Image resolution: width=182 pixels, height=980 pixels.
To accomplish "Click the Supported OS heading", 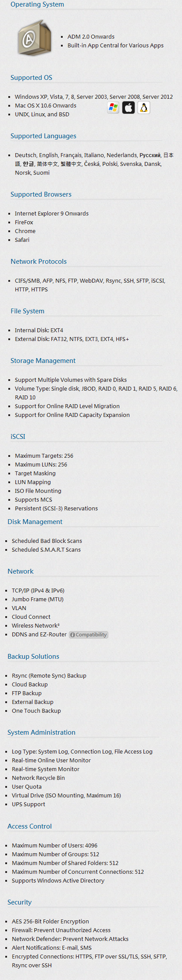I will click(x=31, y=78).
